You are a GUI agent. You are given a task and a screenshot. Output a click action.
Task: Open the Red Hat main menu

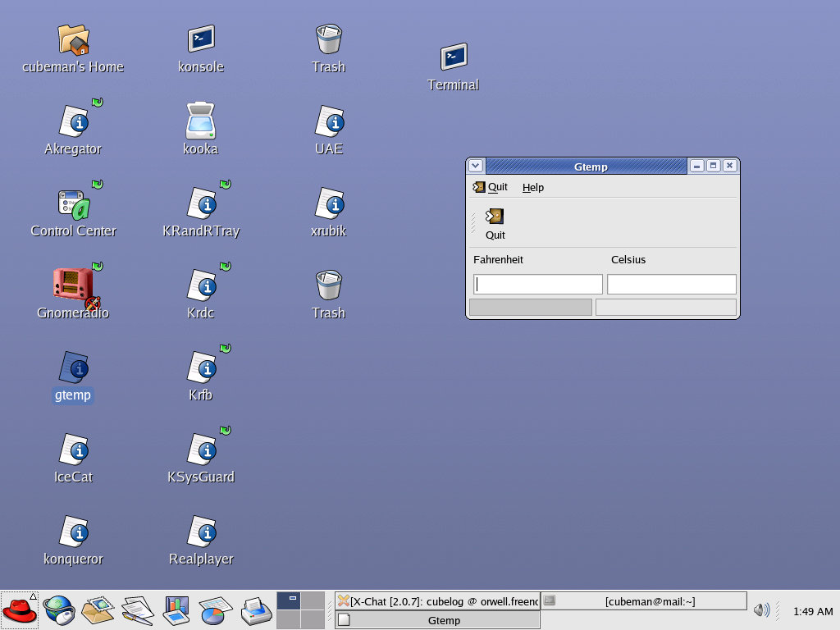click(20, 610)
